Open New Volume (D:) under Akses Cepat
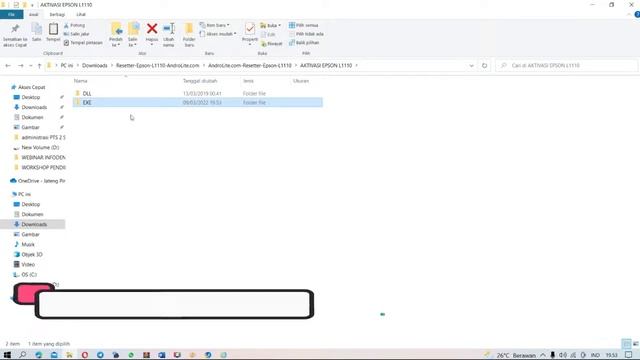The image size is (640, 360). pyautogui.click(x=40, y=147)
